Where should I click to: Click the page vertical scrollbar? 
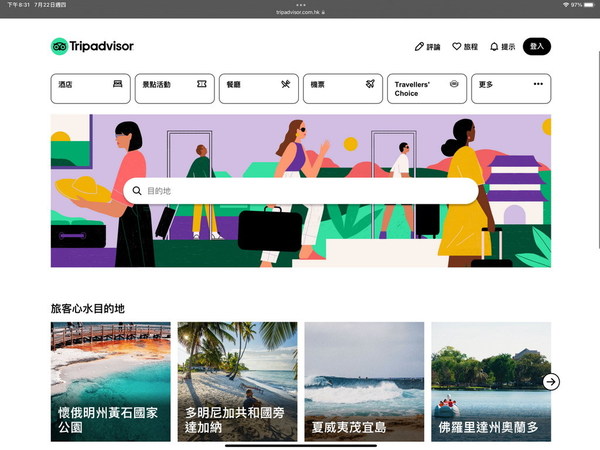pos(598,149)
